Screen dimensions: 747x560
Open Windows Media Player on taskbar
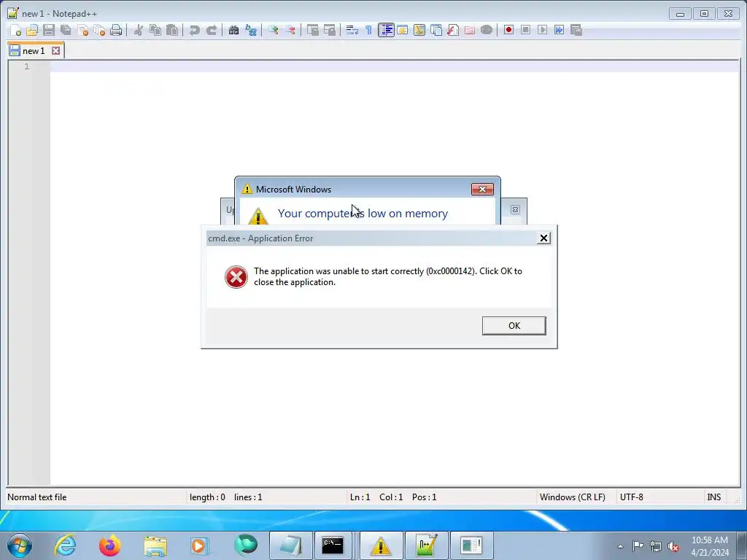(x=199, y=545)
